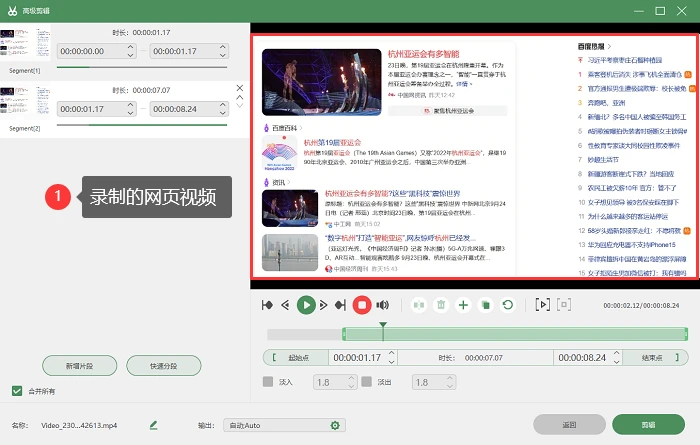
Task: Open output settings gear icon
Action: click(x=335, y=426)
